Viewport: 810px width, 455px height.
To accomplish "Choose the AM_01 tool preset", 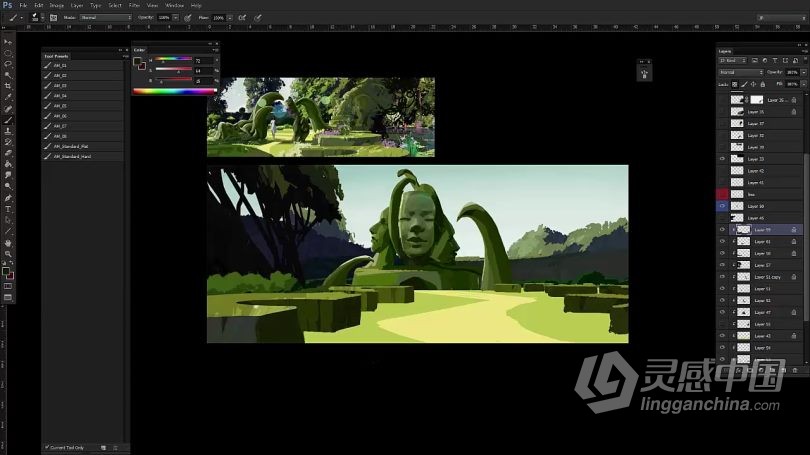I will tap(83, 66).
